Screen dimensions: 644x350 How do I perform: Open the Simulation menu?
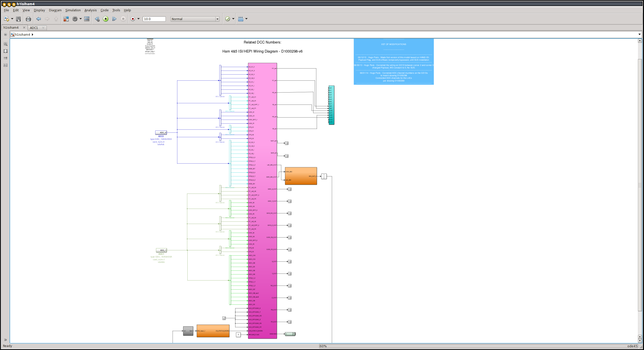[x=73, y=10]
